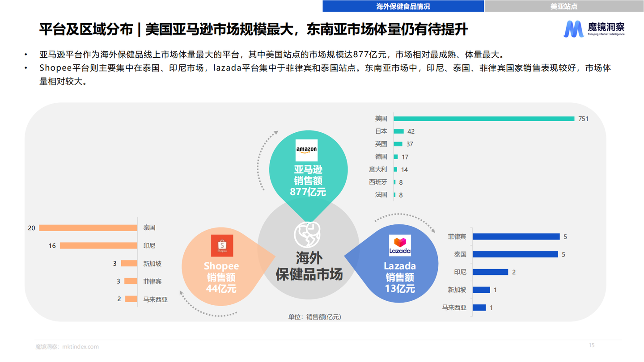
Task: Click the Lazada logo icon
Action: click(400, 245)
